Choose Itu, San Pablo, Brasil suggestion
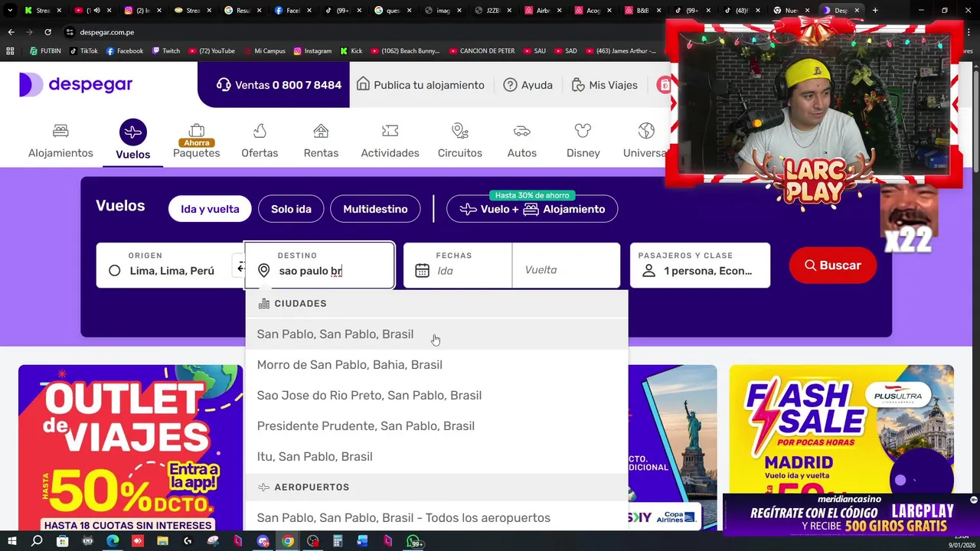Screen dimensions: 980x551 tap(436, 456)
